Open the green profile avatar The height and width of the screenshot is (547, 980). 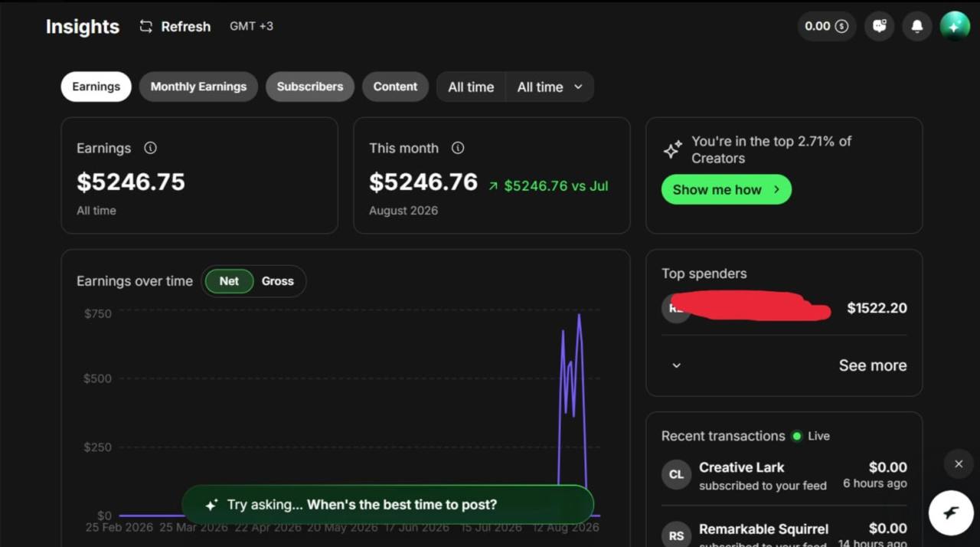(955, 26)
